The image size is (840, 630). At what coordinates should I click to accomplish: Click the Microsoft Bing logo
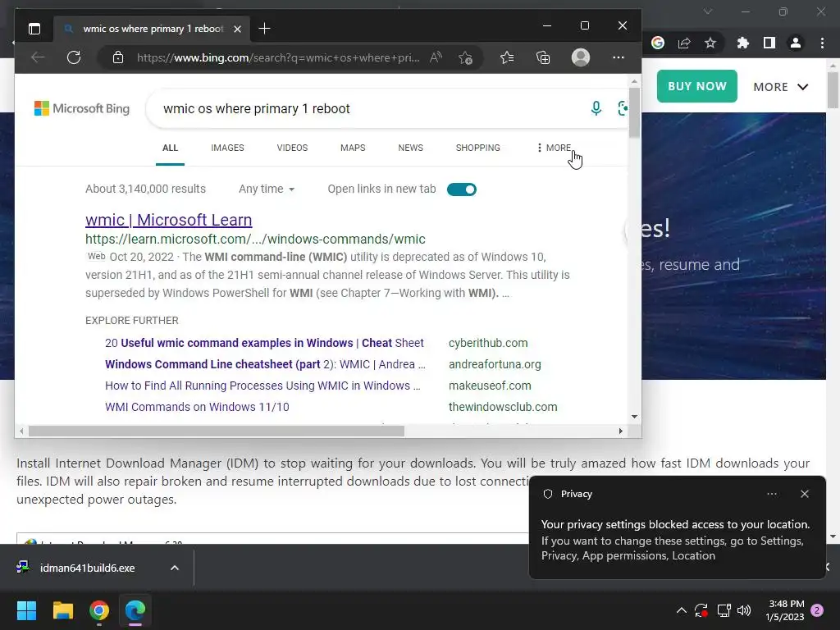click(82, 108)
